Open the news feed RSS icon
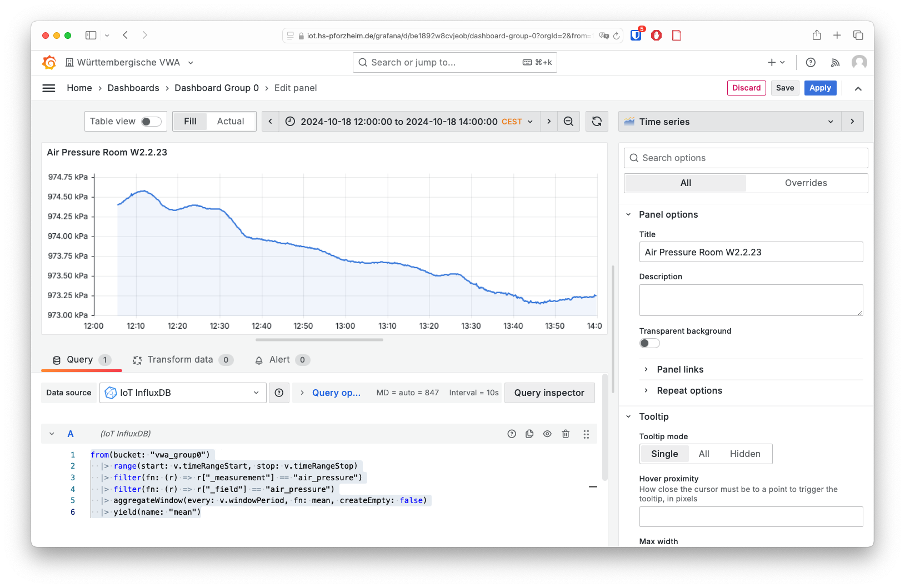This screenshot has width=905, height=588. click(835, 63)
